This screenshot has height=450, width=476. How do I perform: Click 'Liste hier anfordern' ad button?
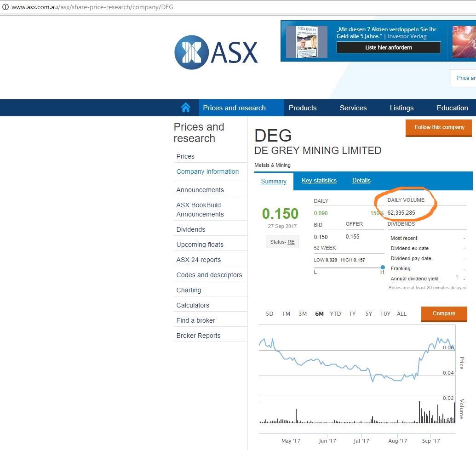(x=389, y=47)
